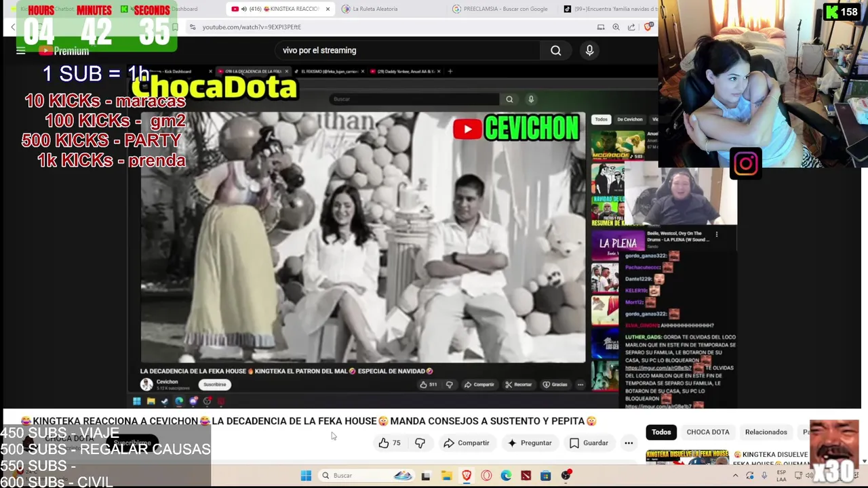This screenshot has height=488, width=868.
Task: Click the Instagram icon overlay
Action: pos(745,163)
